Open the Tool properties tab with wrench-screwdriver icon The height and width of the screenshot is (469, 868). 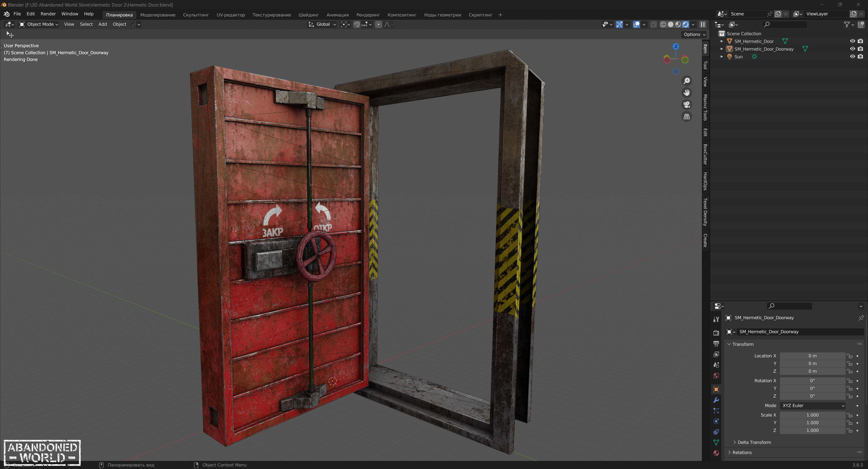(x=716, y=319)
